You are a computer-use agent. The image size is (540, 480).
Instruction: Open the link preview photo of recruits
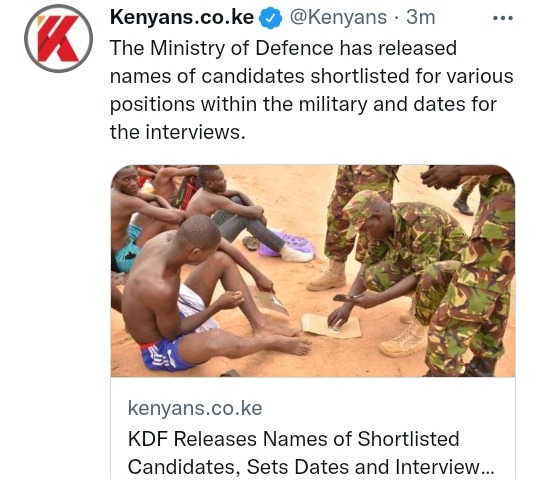pyautogui.click(x=313, y=271)
